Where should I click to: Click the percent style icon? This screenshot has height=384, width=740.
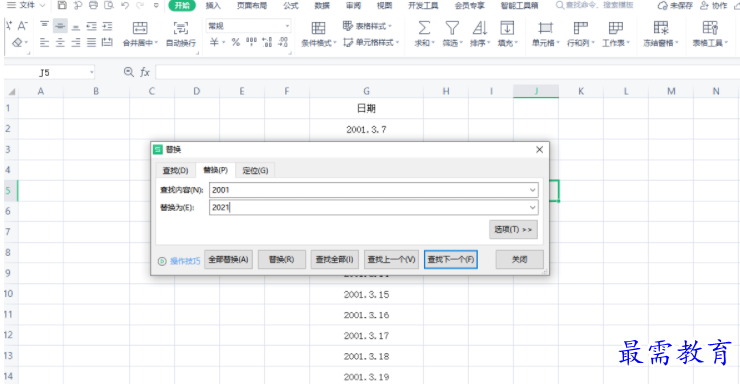(x=235, y=42)
